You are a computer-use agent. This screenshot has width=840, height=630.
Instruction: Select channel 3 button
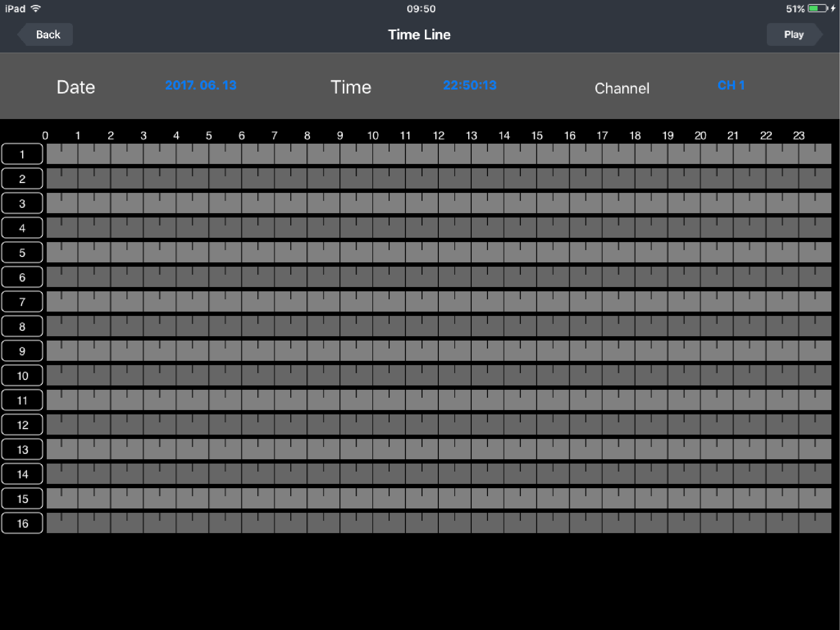pos(22,203)
